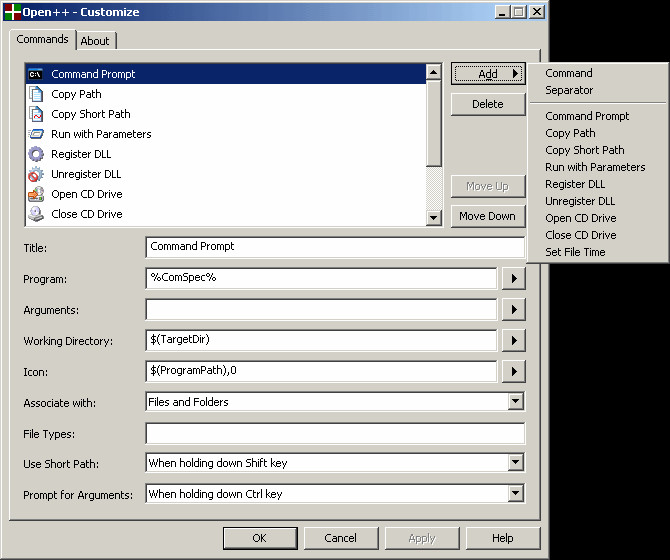Select Unregister DLL in the command list
Screen dimensions: 670x560
click(226, 174)
